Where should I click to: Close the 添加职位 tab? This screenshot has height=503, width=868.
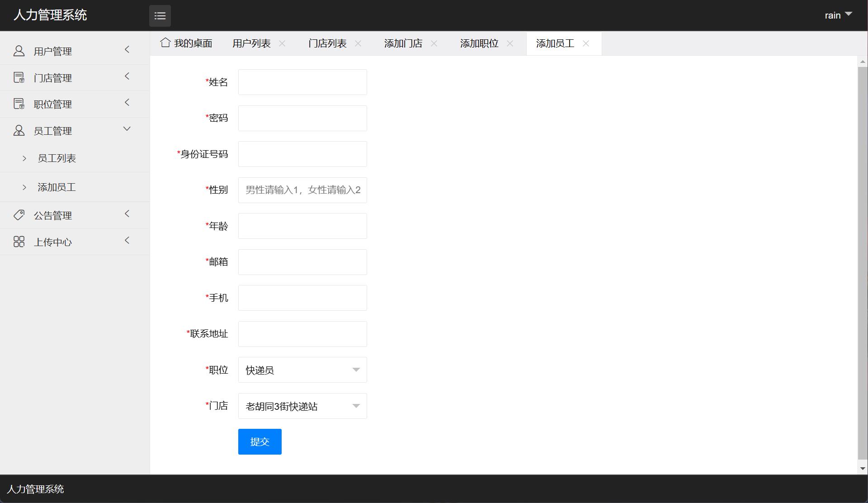[510, 43]
